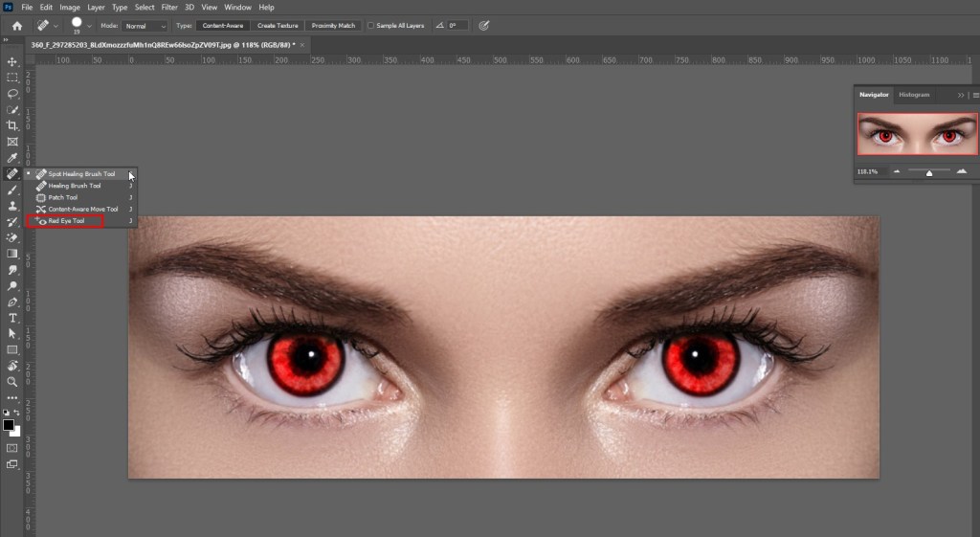
Task: Choose Red Eye Tool from the flyout
Action: [x=67, y=221]
